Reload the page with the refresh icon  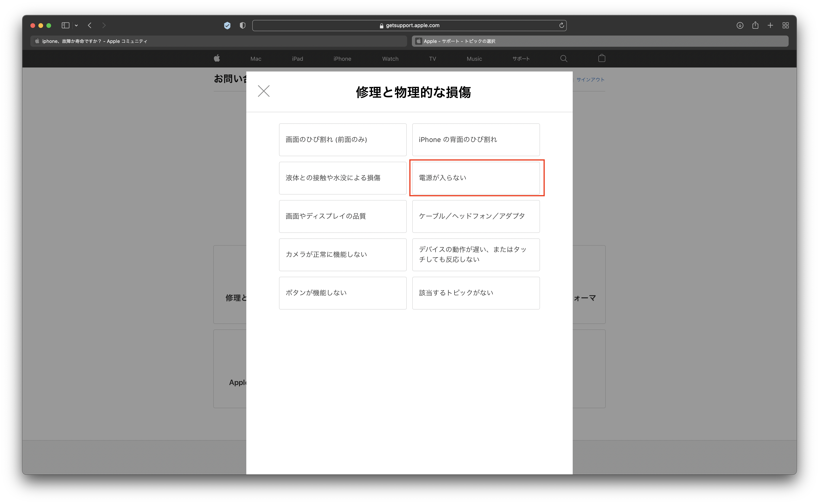click(x=561, y=25)
